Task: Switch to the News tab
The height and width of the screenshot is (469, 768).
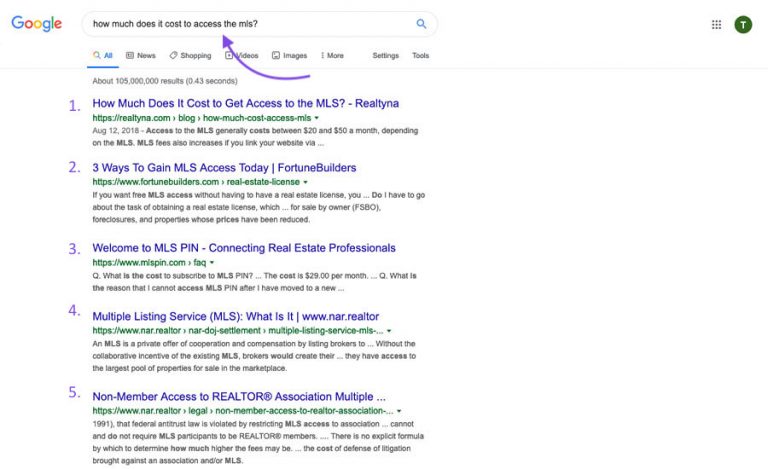Action: pos(141,55)
